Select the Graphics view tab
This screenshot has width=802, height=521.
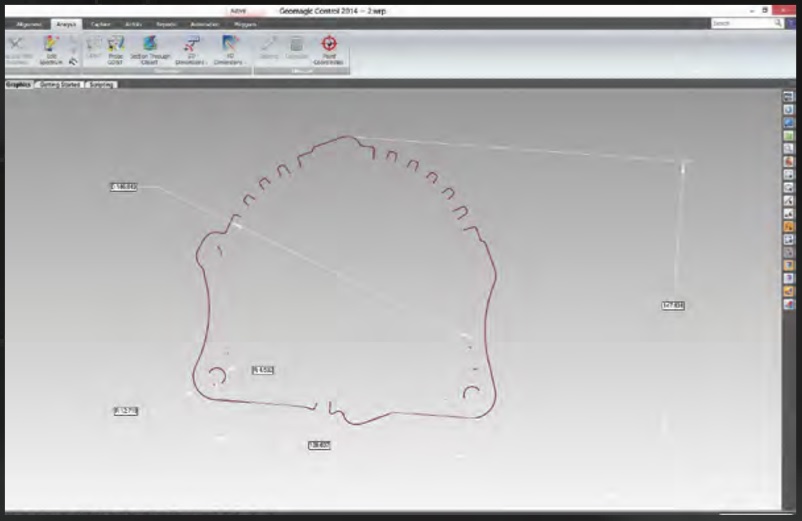[x=19, y=85]
